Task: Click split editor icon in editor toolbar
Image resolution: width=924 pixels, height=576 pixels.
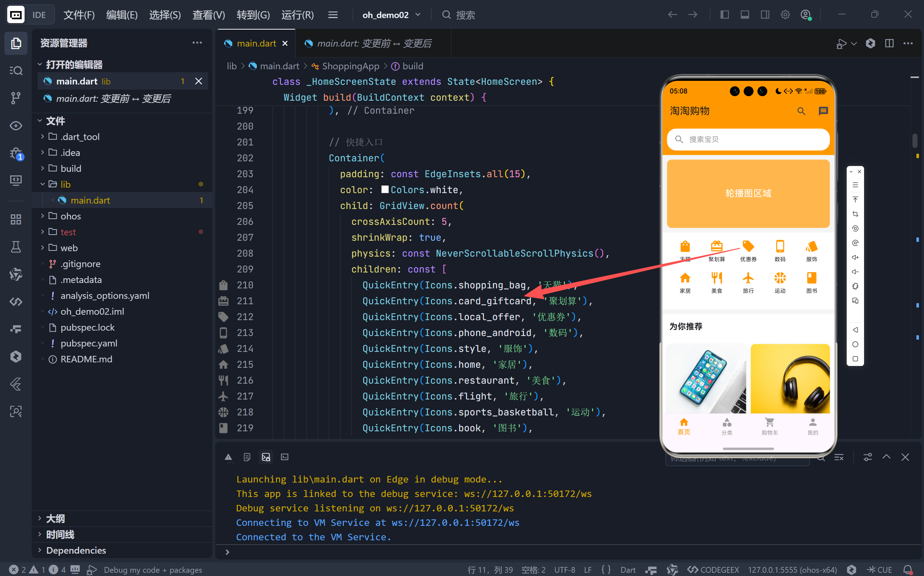Action: pyautogui.click(x=889, y=43)
